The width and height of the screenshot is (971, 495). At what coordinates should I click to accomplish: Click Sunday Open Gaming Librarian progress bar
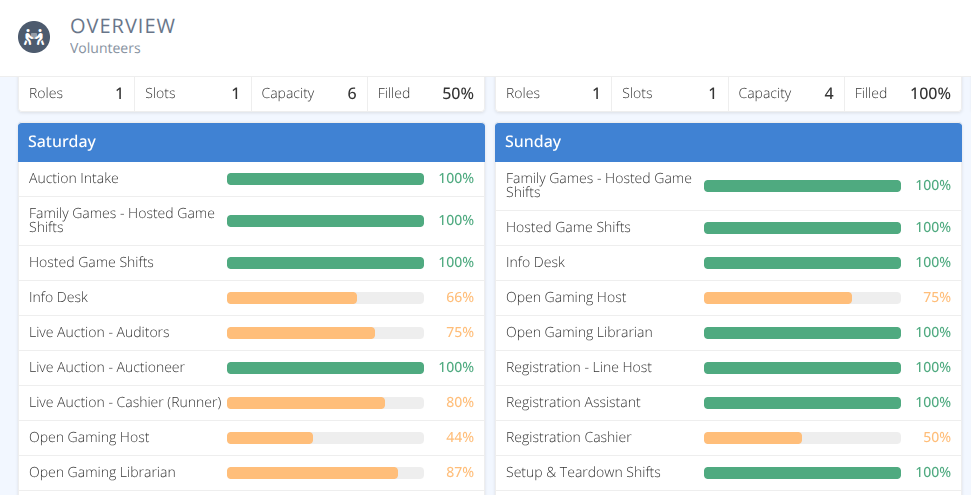(802, 333)
